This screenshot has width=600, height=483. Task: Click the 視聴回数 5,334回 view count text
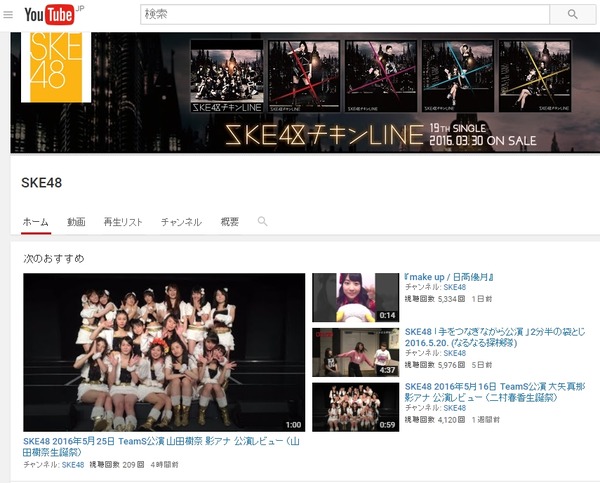[x=435, y=299]
